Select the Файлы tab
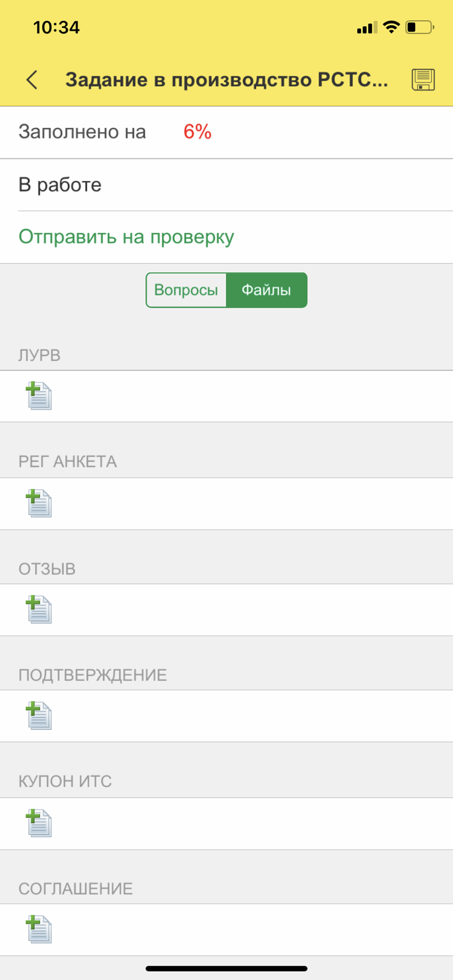 point(267,290)
